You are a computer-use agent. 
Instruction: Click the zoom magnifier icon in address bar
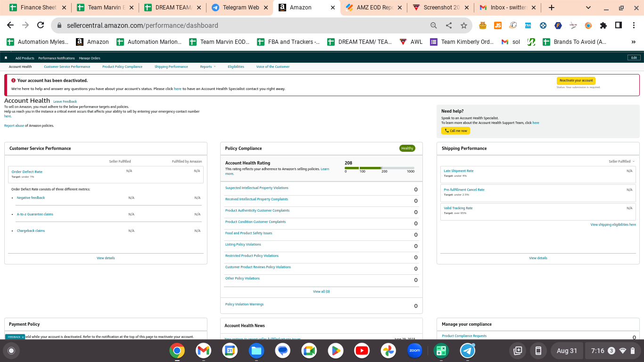(x=434, y=25)
